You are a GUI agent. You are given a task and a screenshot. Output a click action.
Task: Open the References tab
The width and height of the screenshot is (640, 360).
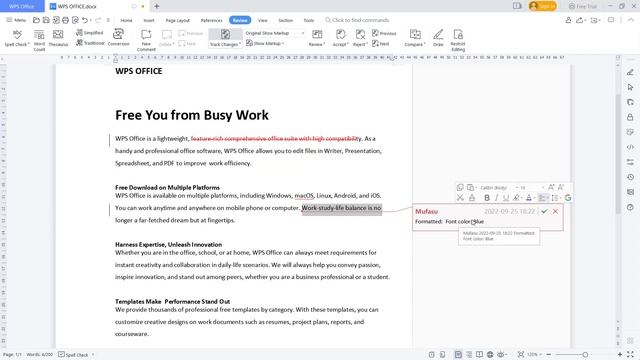click(x=211, y=20)
